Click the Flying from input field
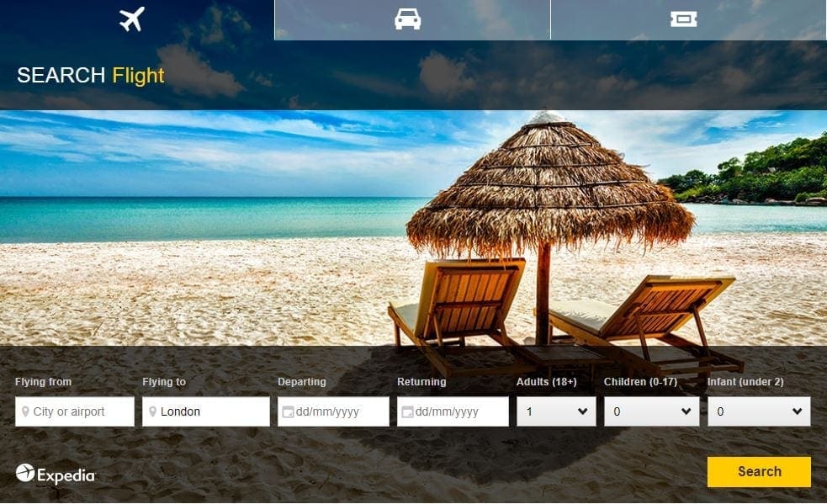Screen dimensions: 827x504 coord(75,411)
